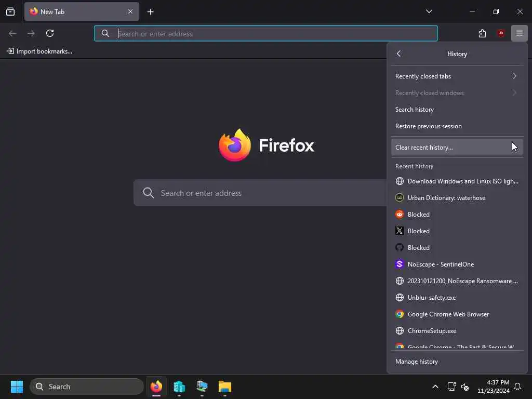
Task: Click globe icon beside Unblur-safety.exe
Action: tap(400, 298)
